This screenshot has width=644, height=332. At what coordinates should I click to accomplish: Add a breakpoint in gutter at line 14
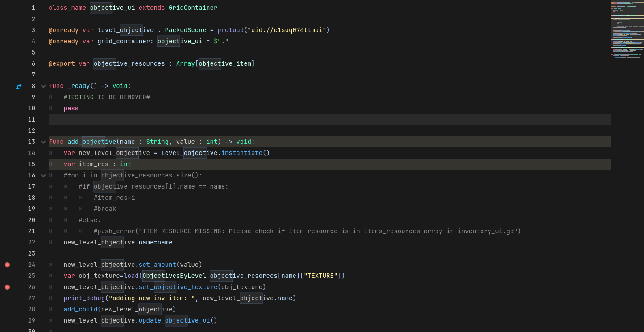(x=7, y=153)
